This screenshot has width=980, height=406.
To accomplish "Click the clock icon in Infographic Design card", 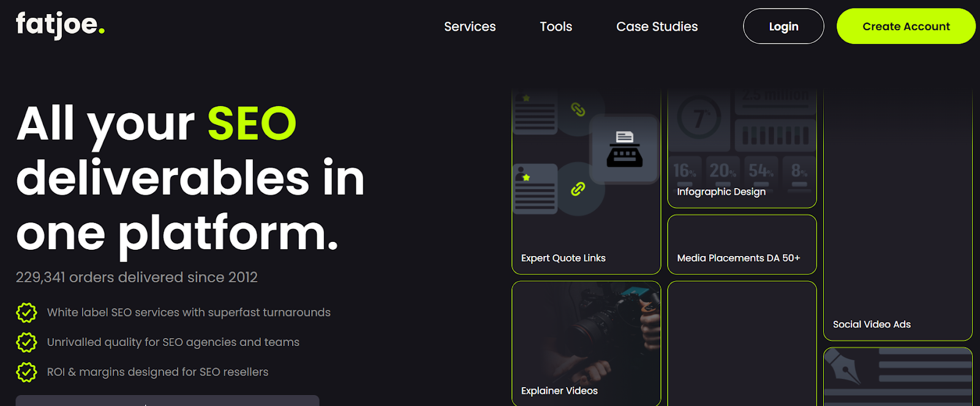I will pyautogui.click(x=699, y=118).
